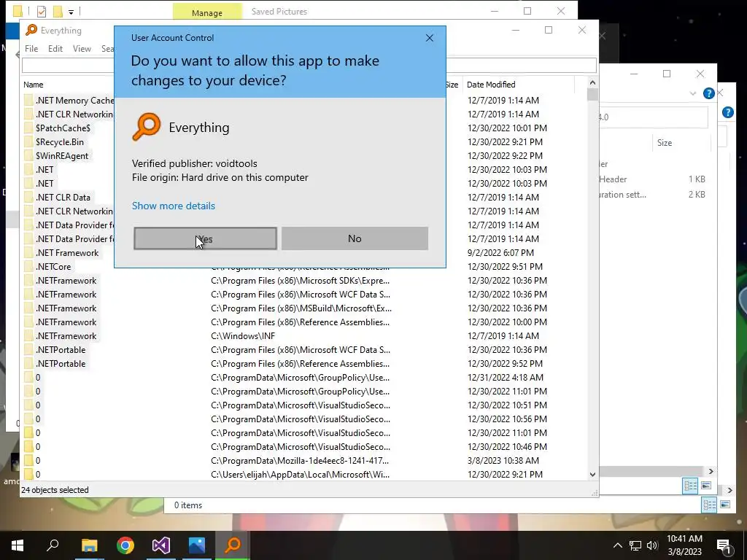This screenshot has height=560, width=747.
Task: Open the Edit menu in Everything
Action: [x=55, y=49]
